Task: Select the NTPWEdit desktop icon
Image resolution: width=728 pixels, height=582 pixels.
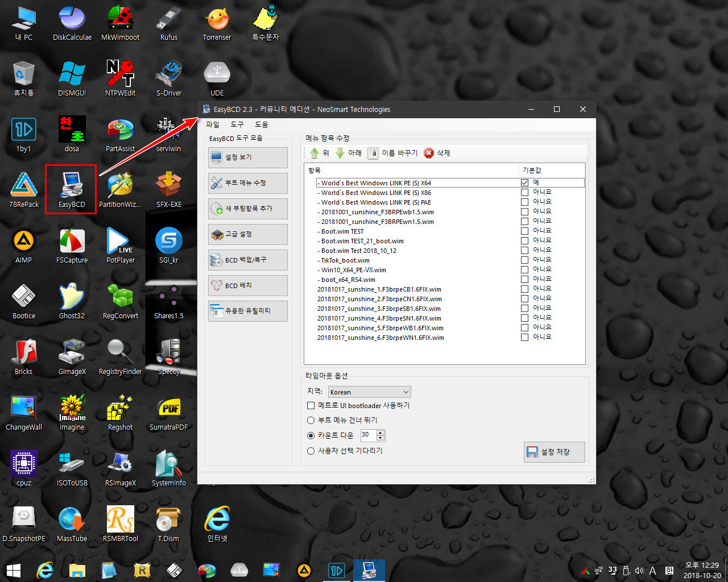Action: click(x=121, y=78)
